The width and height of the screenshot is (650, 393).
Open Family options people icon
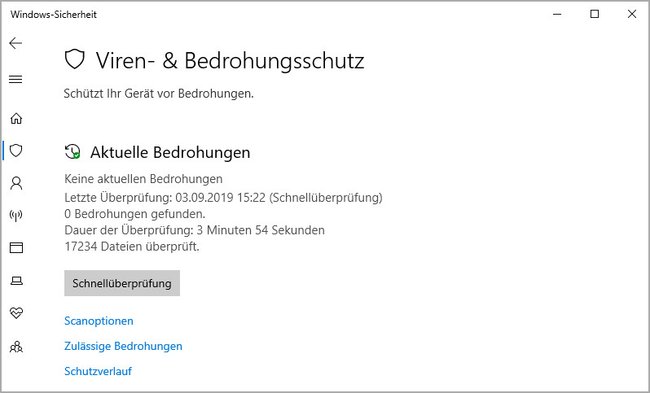tap(16, 346)
